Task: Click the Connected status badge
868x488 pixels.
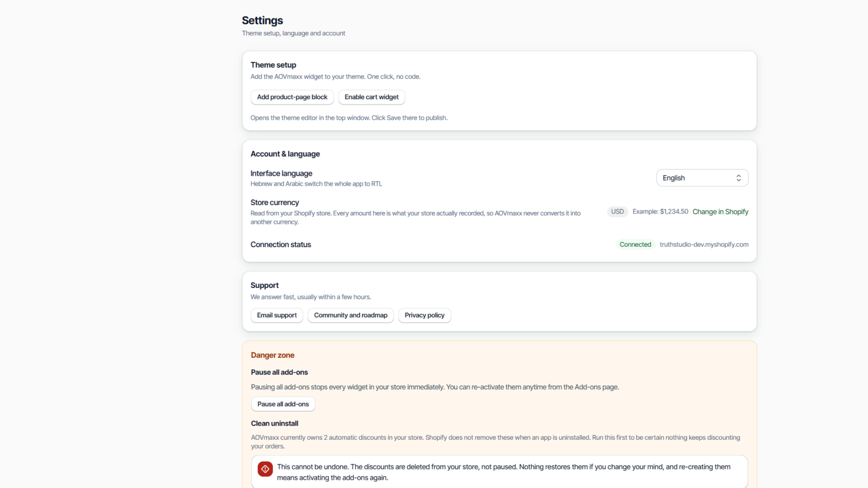Action: point(635,245)
